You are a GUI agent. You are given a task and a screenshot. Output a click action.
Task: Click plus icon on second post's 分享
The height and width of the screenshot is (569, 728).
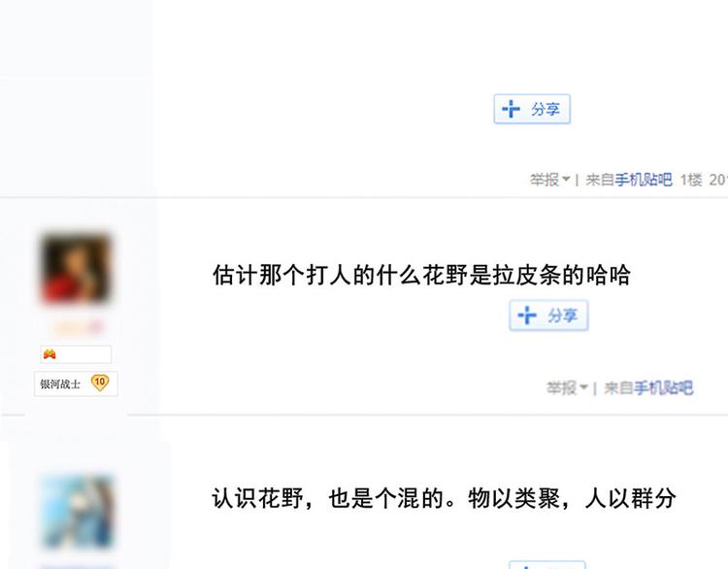(x=527, y=316)
